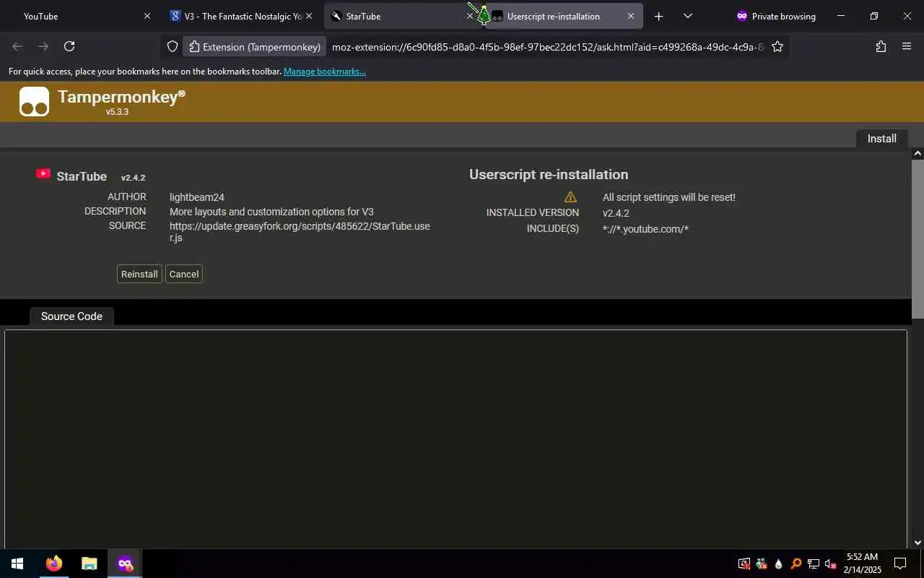The height and width of the screenshot is (578, 924).
Task: Open the Firefox hamburger application menu
Action: click(907, 46)
